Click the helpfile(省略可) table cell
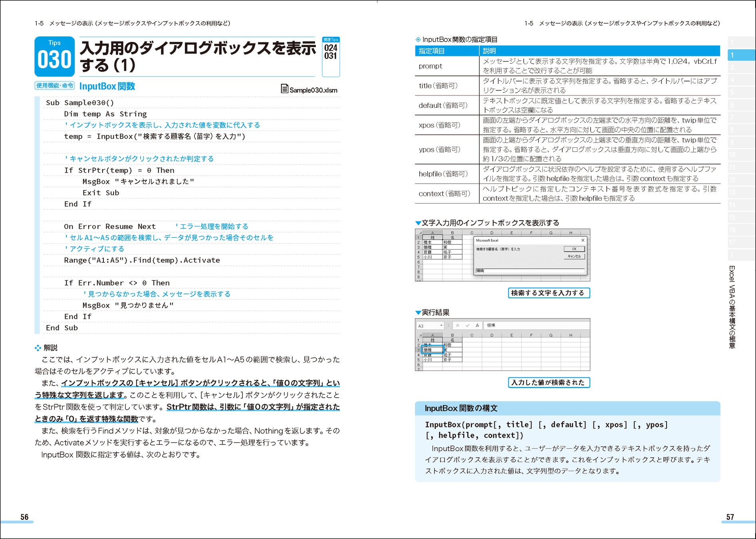756x539 pixels. pyautogui.click(x=447, y=174)
